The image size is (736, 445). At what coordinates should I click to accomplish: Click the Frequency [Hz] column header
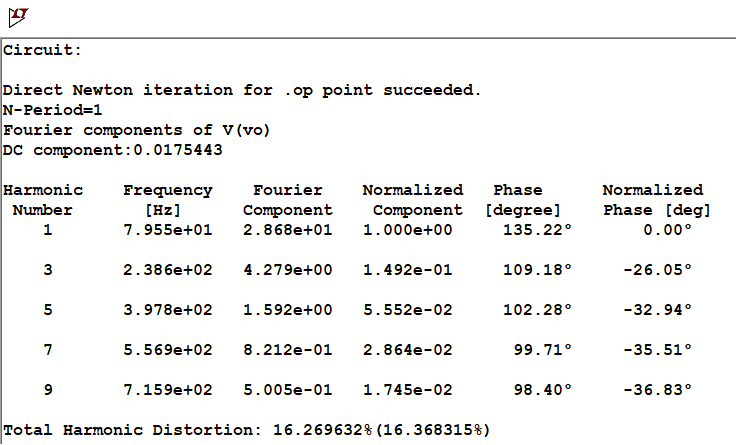point(167,200)
